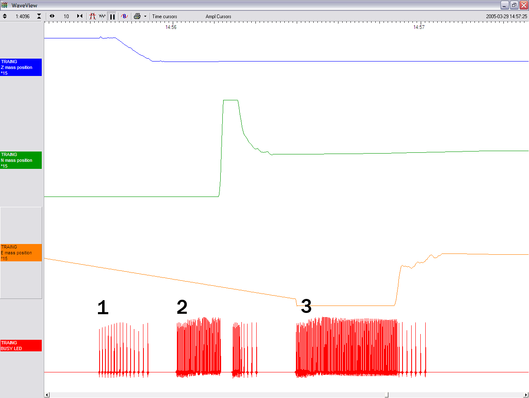529x398 pixels.
Task: Click the red peaks auto-scale icon
Action: click(92, 16)
